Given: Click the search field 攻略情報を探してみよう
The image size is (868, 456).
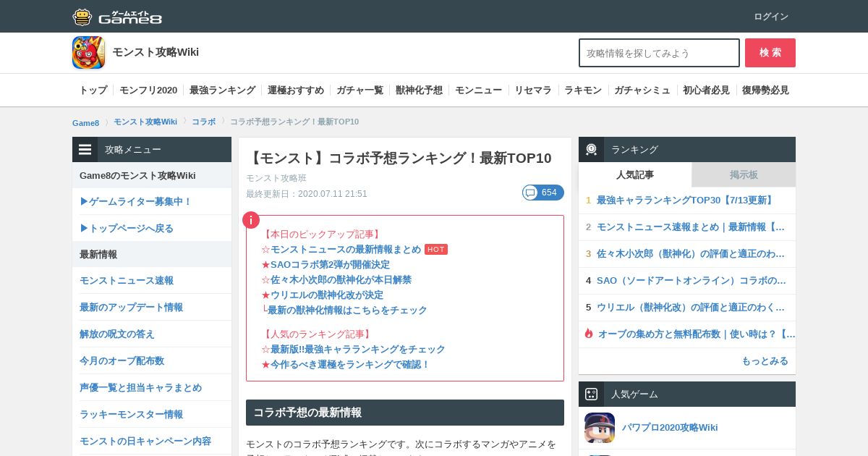Looking at the screenshot, I should pyautogui.click(x=659, y=53).
